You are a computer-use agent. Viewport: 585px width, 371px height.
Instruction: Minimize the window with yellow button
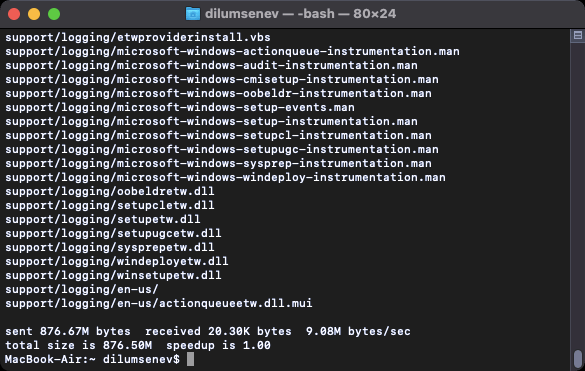coord(34,14)
